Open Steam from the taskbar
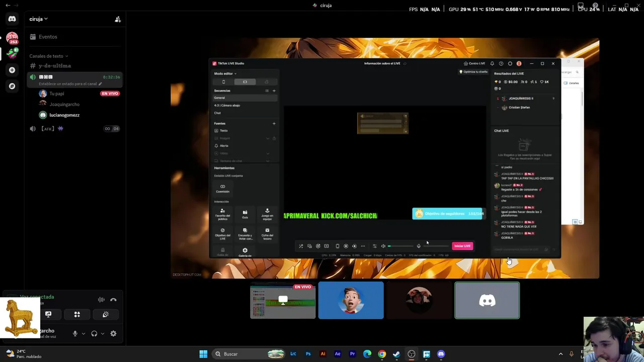 396,354
